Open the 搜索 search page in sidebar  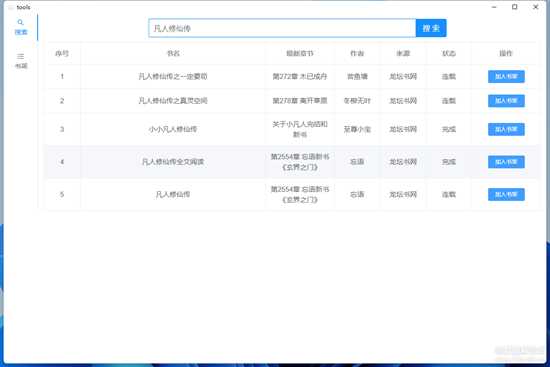coord(21,27)
